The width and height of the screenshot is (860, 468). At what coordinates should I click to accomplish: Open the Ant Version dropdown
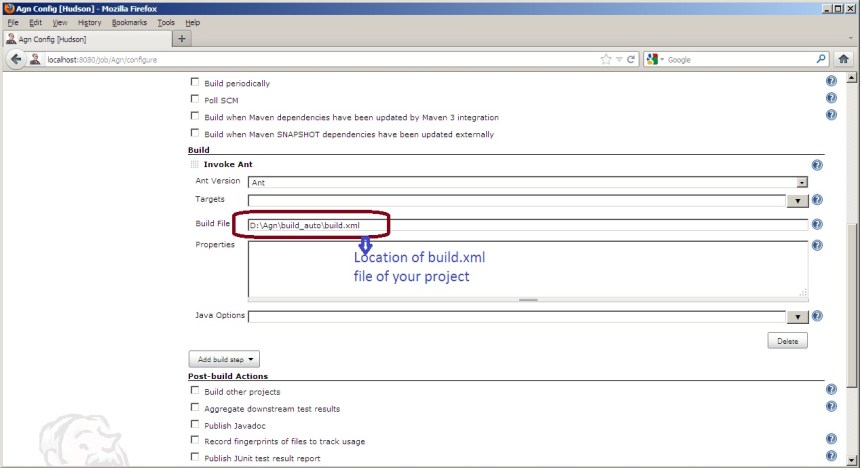pos(528,182)
